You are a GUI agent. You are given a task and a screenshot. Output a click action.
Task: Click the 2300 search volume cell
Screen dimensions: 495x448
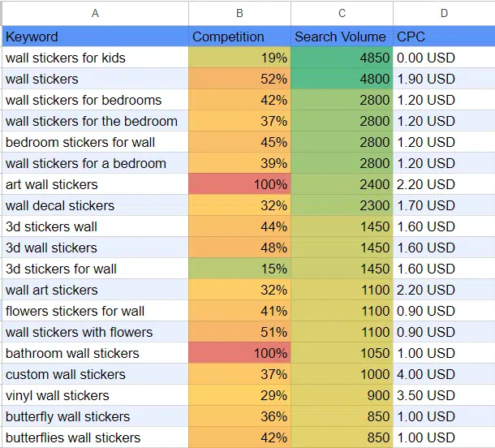point(342,205)
